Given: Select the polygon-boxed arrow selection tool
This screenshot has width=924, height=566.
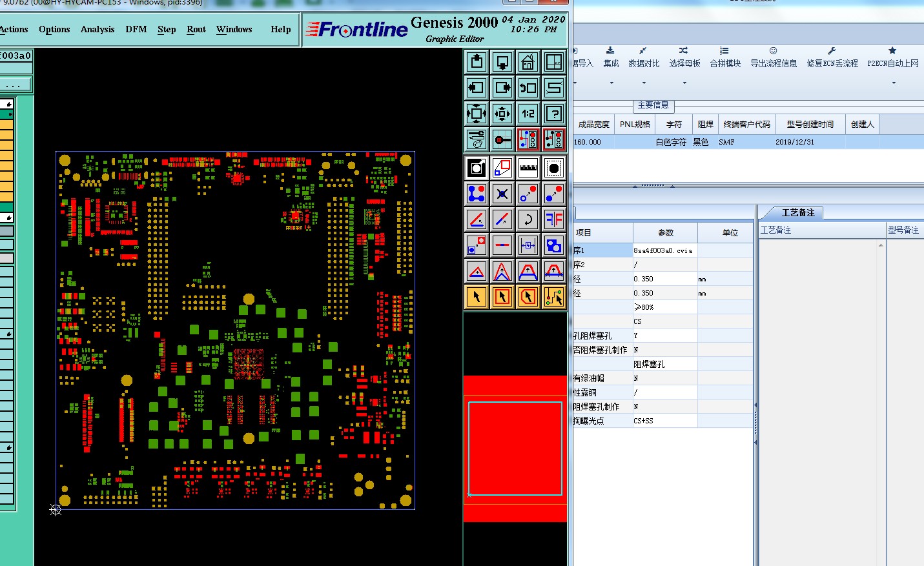Looking at the screenshot, I should pyautogui.click(x=528, y=297).
